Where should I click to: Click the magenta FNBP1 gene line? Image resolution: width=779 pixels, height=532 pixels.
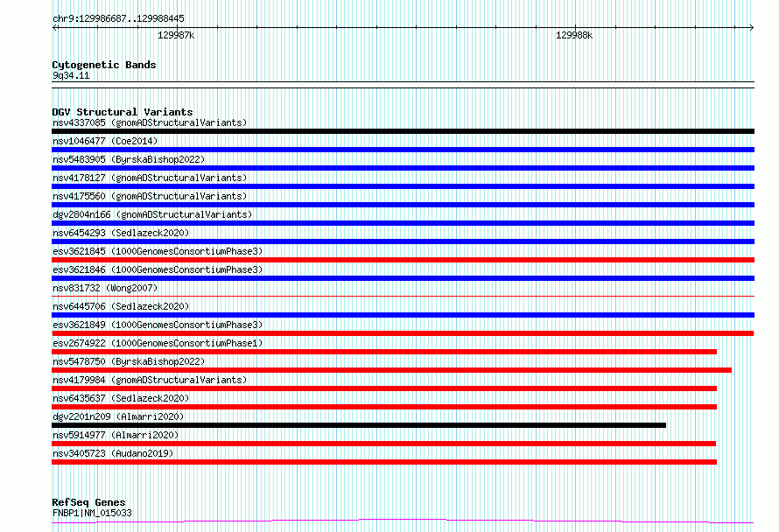[403, 521]
